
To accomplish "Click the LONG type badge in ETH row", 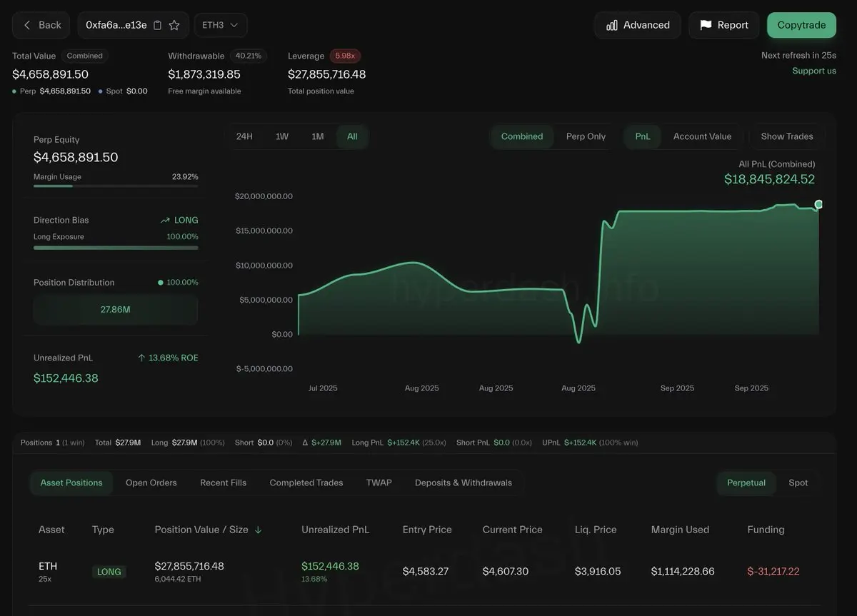I will pyautogui.click(x=109, y=572).
